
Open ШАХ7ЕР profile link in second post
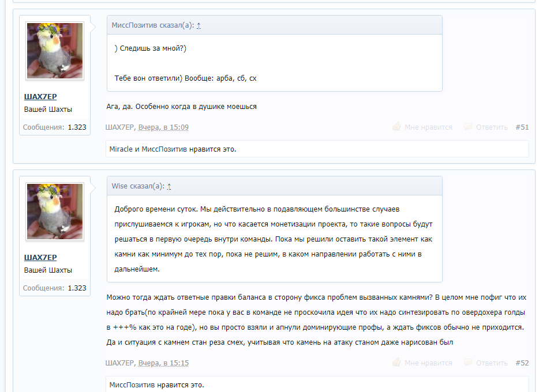click(x=40, y=258)
